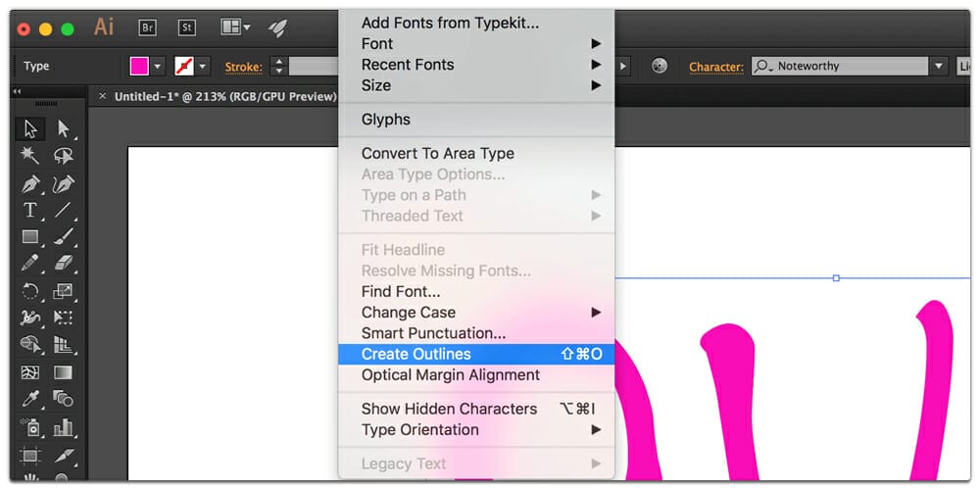Open Adobe Bridge via Br icon

[x=148, y=27]
